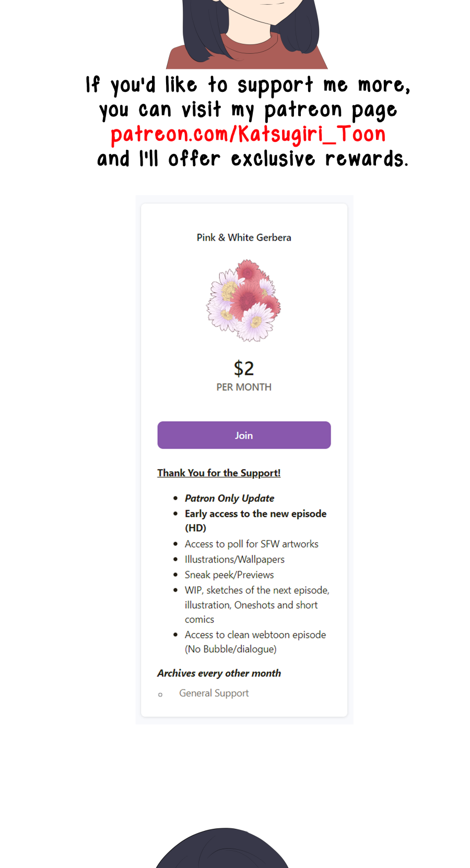Click the gerbera flower bouquet image
This screenshot has width=470, height=868.
click(244, 301)
